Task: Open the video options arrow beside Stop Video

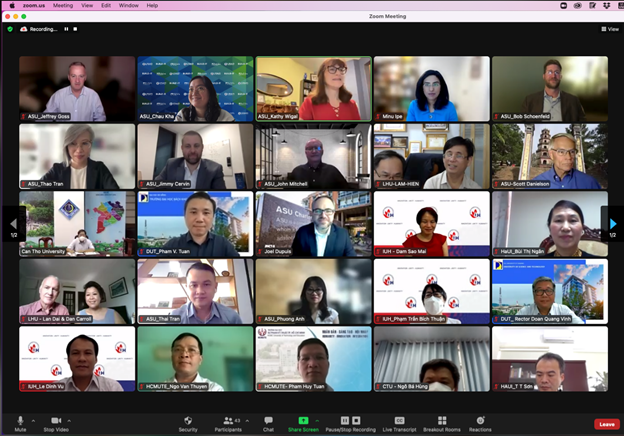Action: pos(69,420)
